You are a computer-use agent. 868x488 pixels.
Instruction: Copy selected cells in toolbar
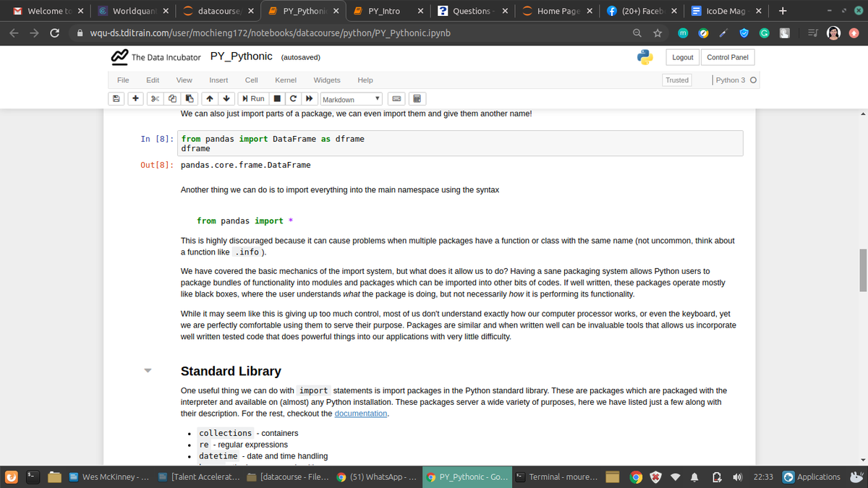pyautogui.click(x=172, y=99)
